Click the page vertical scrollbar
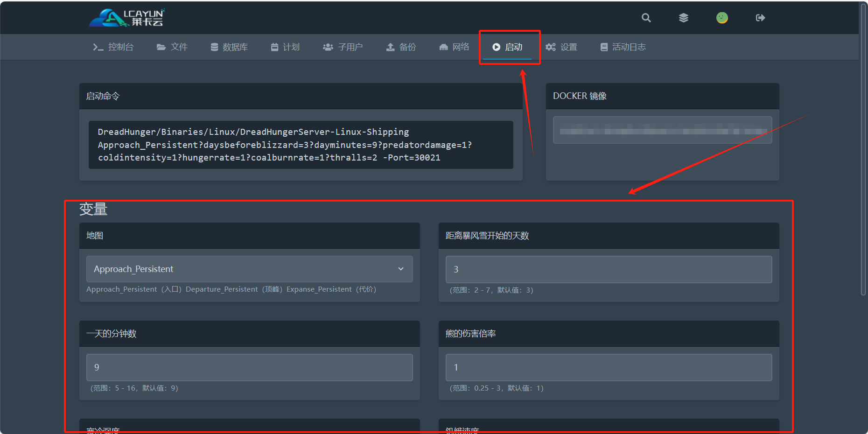 click(863, 149)
